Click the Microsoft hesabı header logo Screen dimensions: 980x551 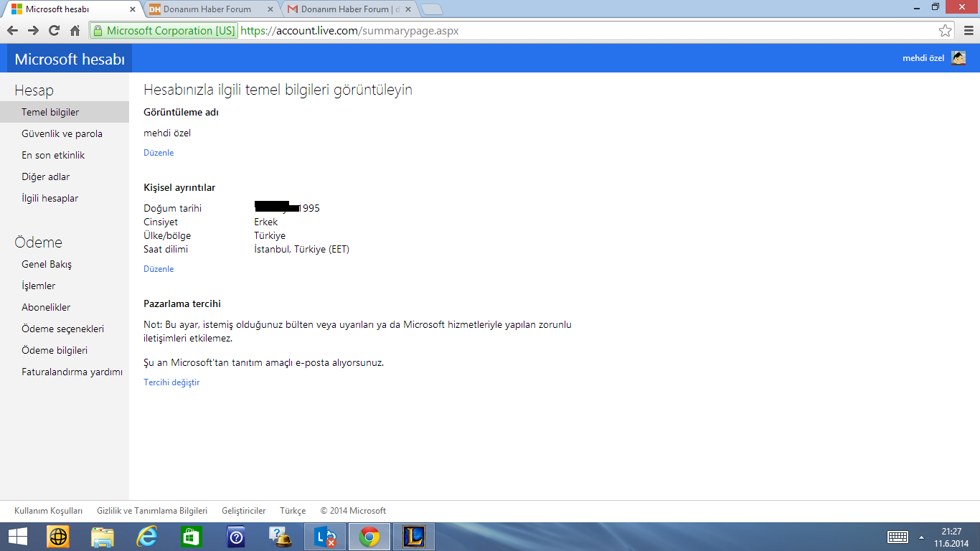tap(70, 59)
